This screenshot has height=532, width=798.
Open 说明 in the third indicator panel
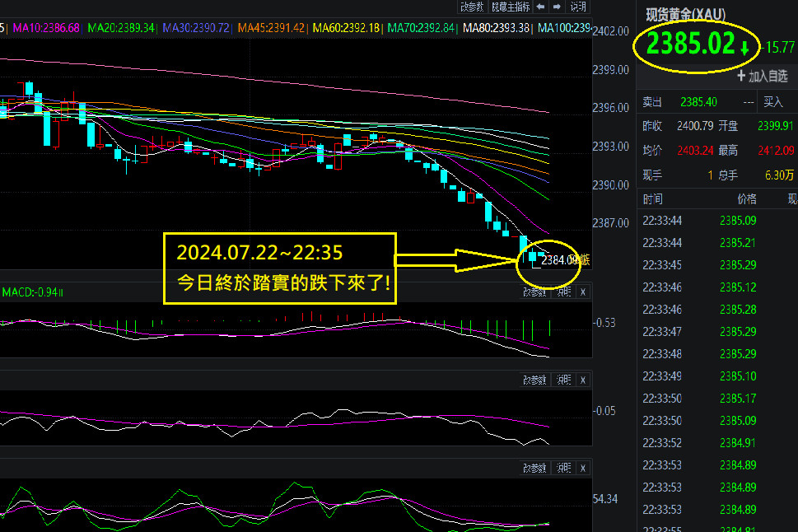click(x=563, y=468)
